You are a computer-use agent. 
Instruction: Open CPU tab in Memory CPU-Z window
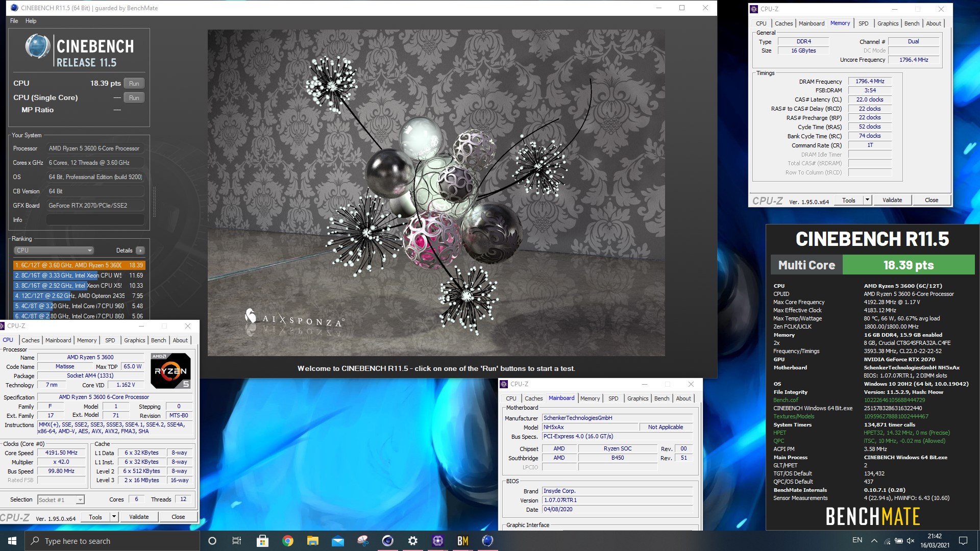pos(761,23)
